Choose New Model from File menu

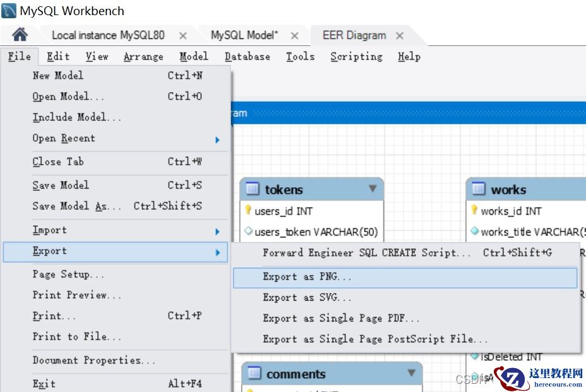[115, 76]
